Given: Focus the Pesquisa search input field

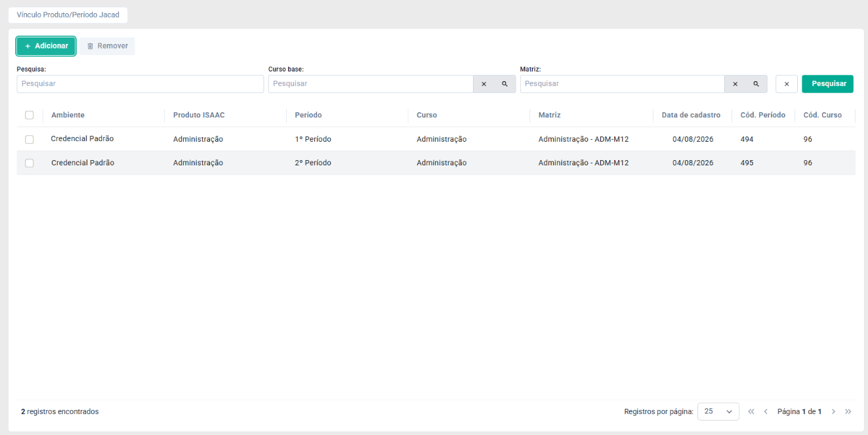Looking at the screenshot, I should click(x=140, y=84).
